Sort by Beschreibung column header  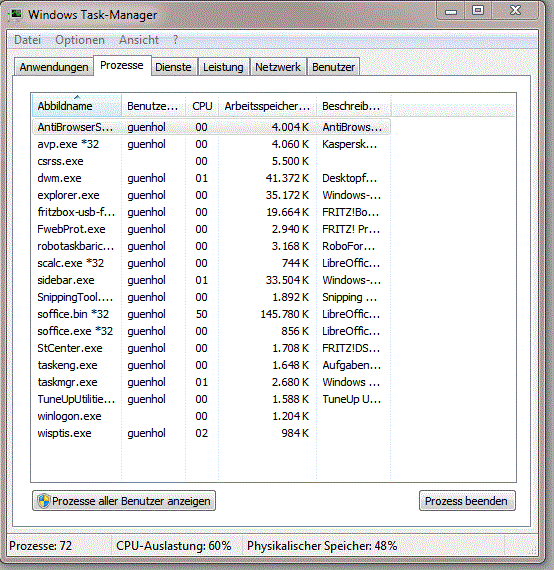point(354,106)
